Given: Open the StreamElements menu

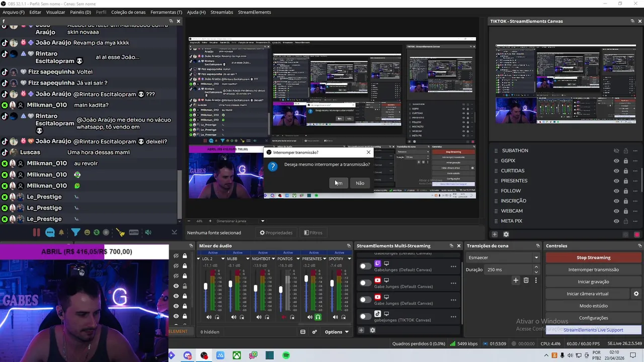Looking at the screenshot, I should [254, 12].
